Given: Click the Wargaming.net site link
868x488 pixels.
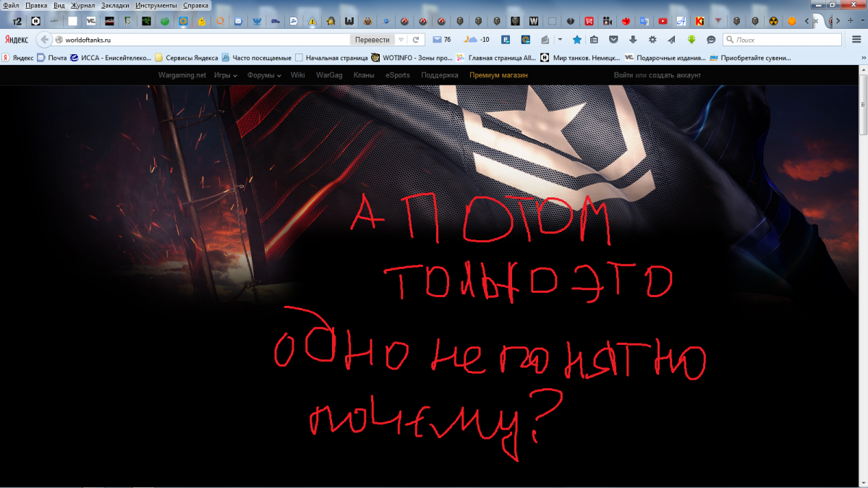Looking at the screenshot, I should click(182, 75).
